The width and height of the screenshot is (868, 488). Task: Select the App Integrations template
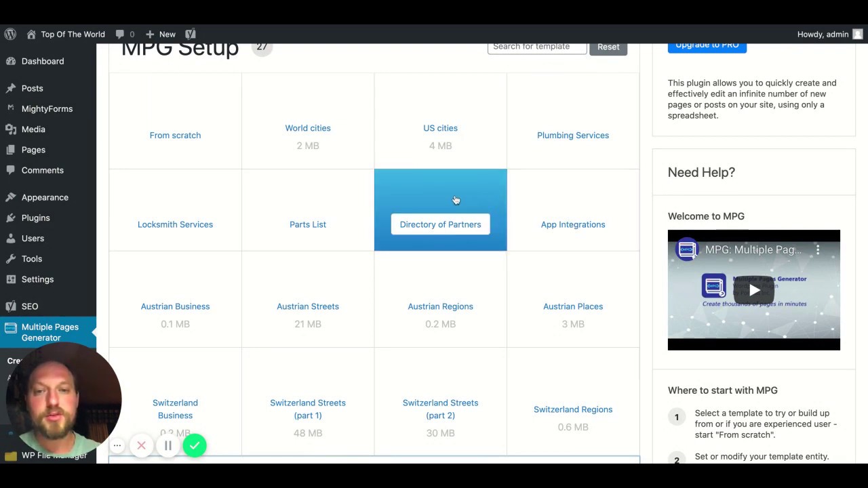pos(573,224)
